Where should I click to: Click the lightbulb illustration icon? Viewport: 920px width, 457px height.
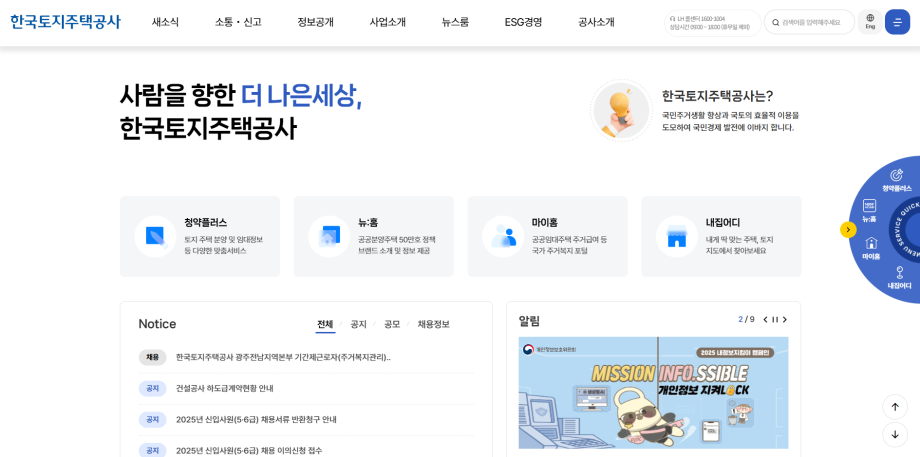point(621,111)
